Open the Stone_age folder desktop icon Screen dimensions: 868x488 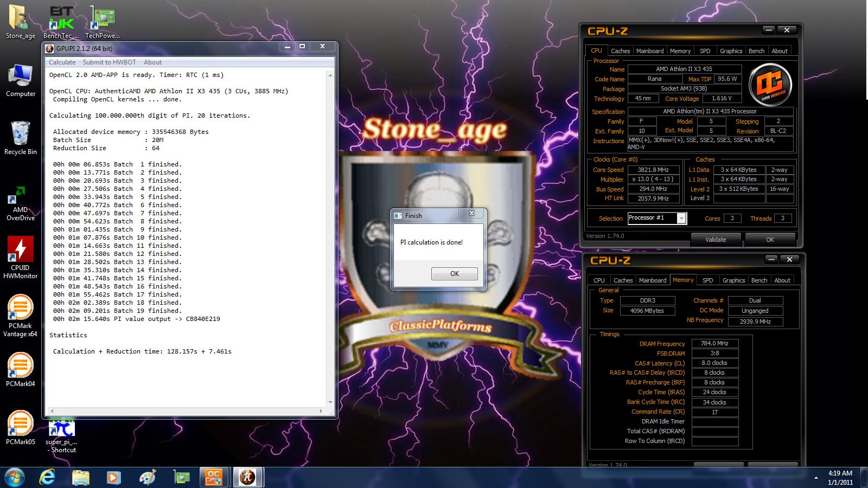[20, 22]
